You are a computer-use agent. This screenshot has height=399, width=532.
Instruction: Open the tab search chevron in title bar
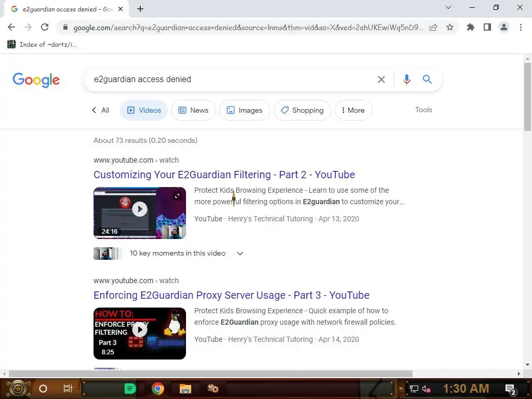click(x=448, y=7)
